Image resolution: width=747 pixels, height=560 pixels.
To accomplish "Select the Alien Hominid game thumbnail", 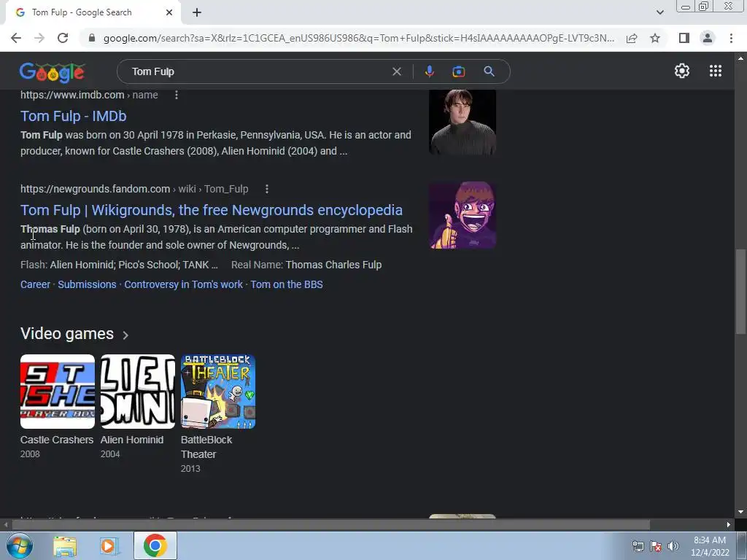I will 138,392.
